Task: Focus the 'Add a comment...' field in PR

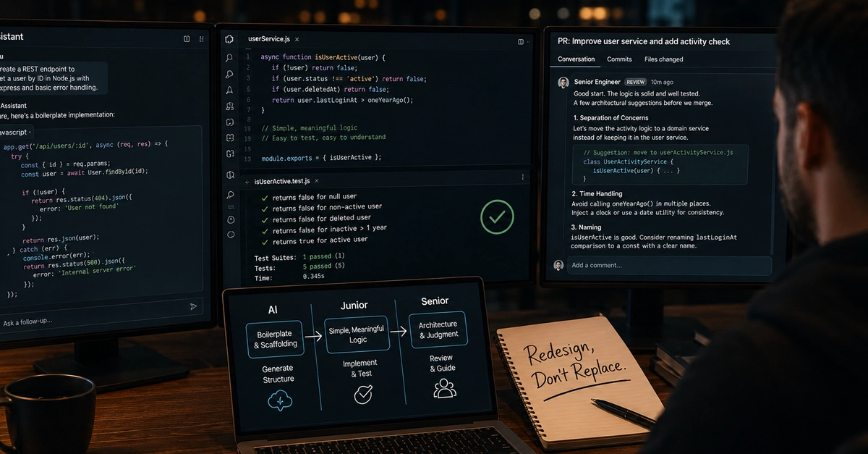Action: click(668, 265)
